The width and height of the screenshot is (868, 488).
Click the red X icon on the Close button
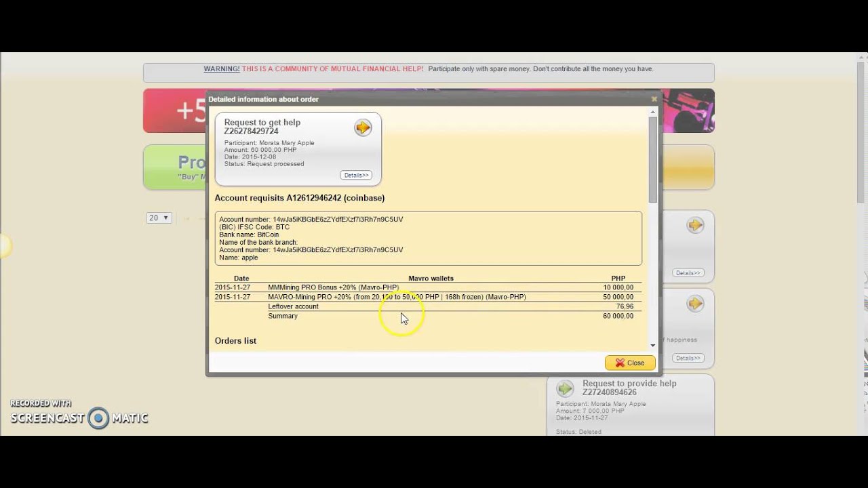620,363
